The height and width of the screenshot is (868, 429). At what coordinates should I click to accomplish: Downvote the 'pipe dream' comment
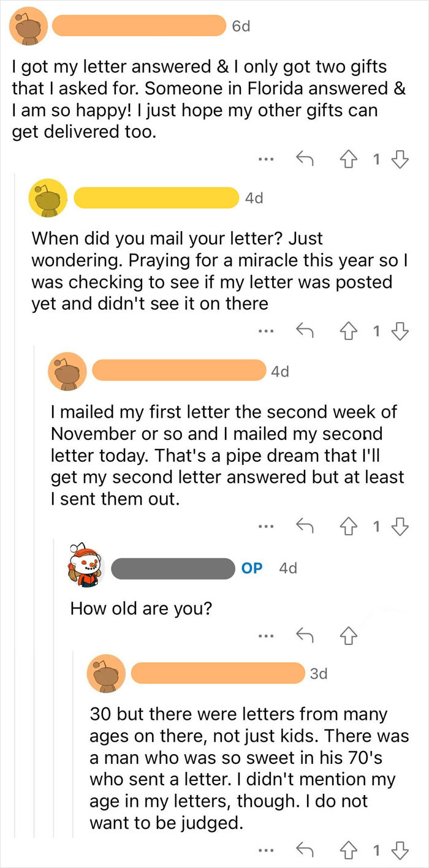[400, 526]
